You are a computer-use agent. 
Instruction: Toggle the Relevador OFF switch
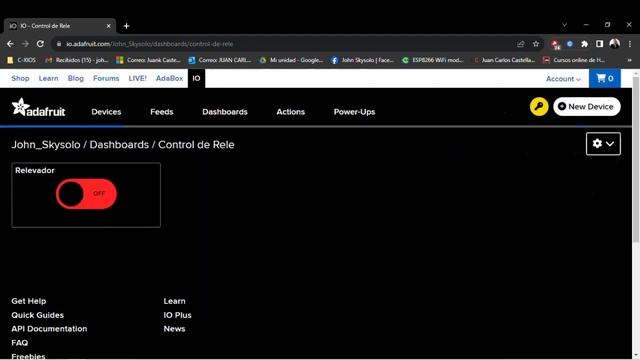pos(86,194)
